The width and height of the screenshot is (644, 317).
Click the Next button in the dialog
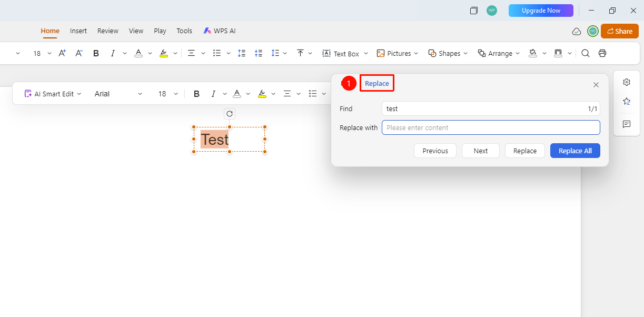tap(481, 151)
